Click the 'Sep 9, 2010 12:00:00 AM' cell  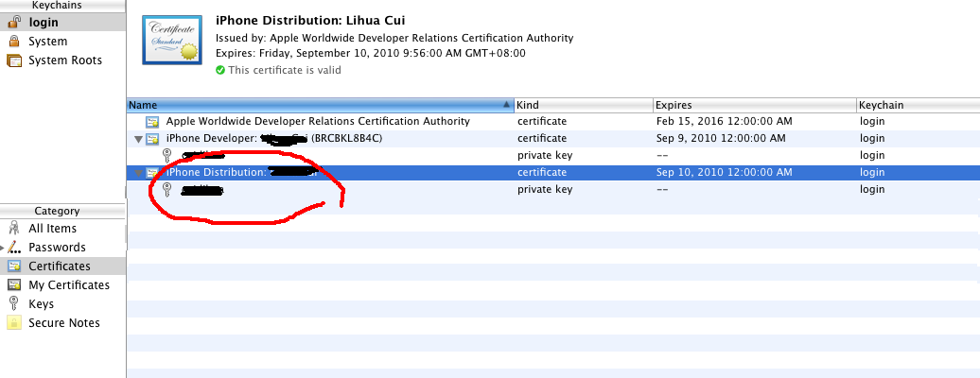pyautogui.click(x=721, y=138)
